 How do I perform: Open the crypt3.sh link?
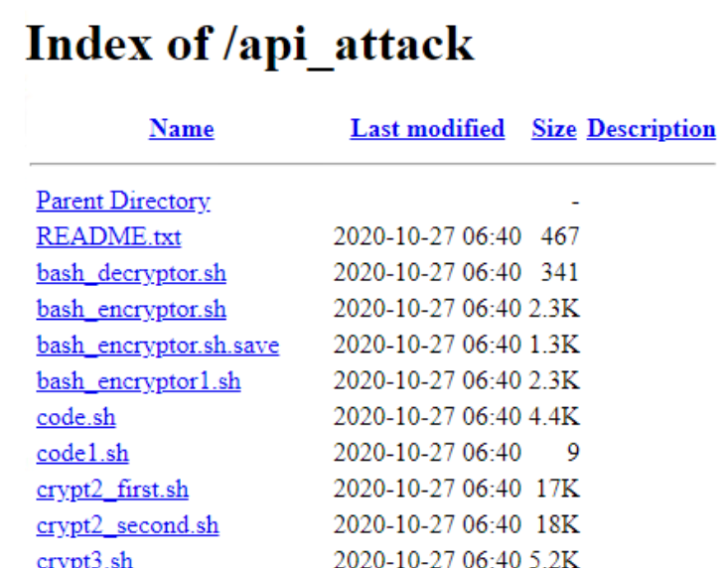pos(84,560)
